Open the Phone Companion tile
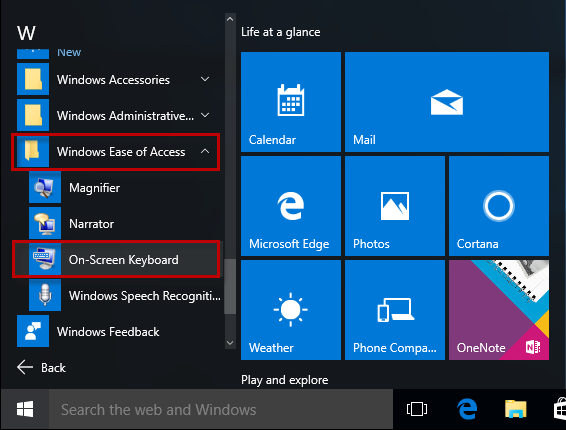This screenshot has height=430, width=566. click(x=395, y=310)
